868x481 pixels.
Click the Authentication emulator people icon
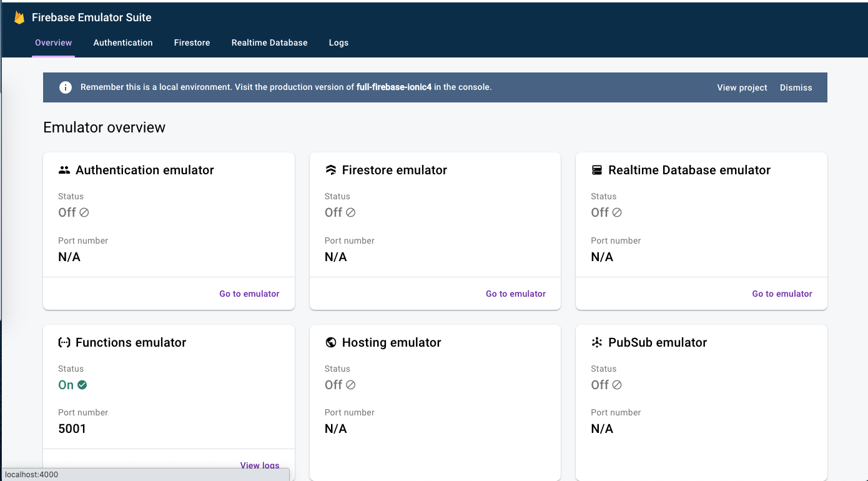pos(64,170)
